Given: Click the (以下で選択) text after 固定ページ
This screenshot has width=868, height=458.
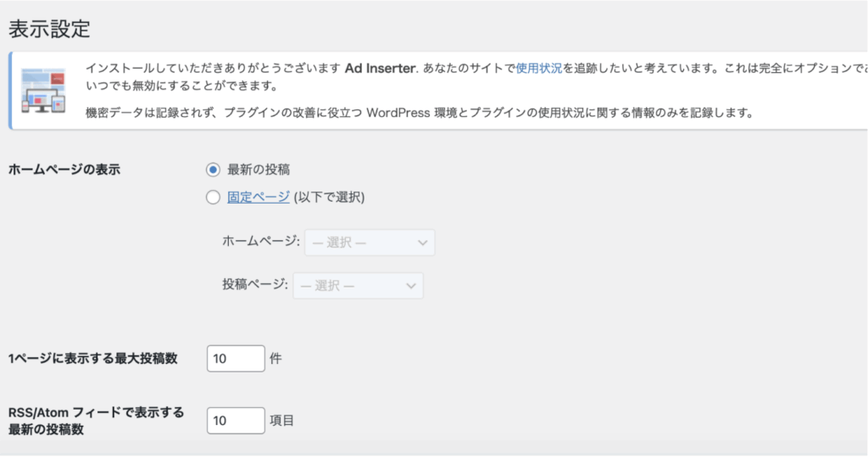Looking at the screenshot, I should click(x=329, y=198).
